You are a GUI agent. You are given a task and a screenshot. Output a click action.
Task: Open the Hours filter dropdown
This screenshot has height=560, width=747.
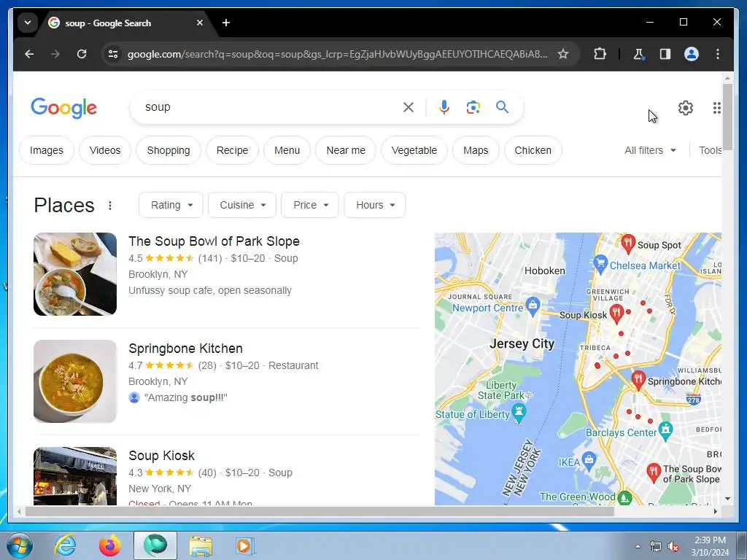tap(375, 205)
